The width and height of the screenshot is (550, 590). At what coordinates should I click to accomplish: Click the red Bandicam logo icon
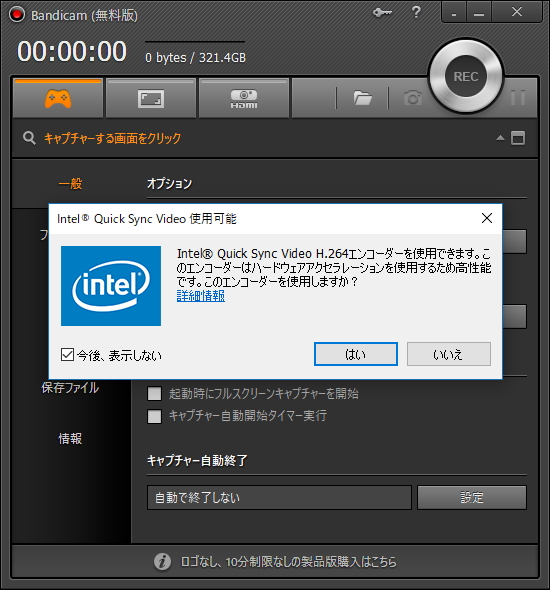click(17, 15)
